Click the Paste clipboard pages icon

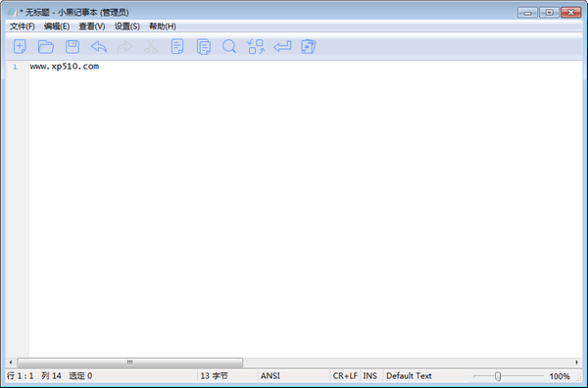tap(203, 47)
